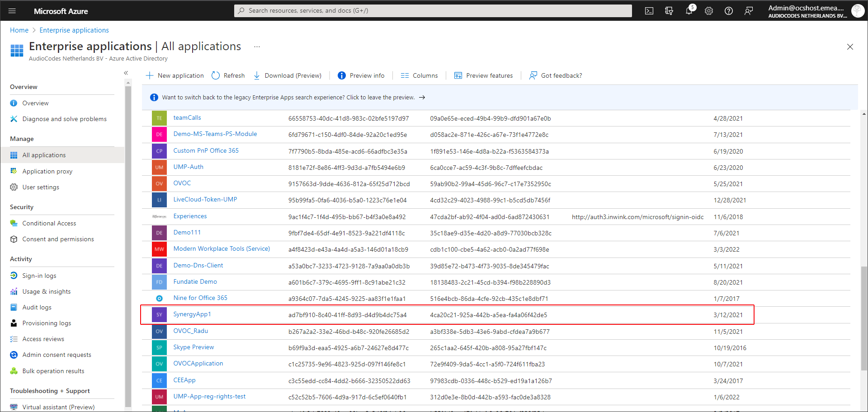Click the Admin account avatar
This screenshot has width=868, height=412.
[x=858, y=11]
